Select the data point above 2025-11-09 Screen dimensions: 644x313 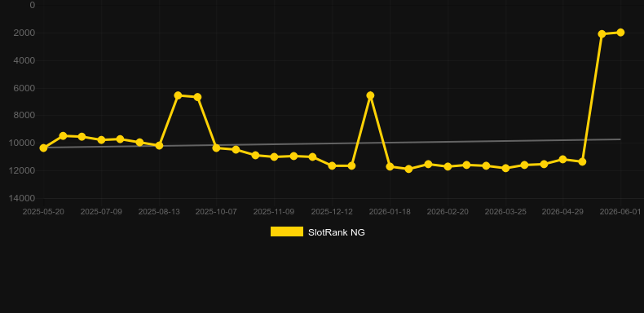(275, 157)
